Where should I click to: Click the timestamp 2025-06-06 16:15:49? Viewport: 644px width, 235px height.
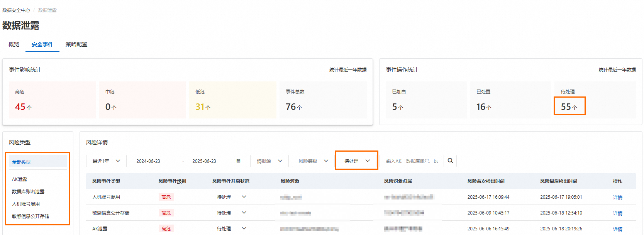click(488, 228)
